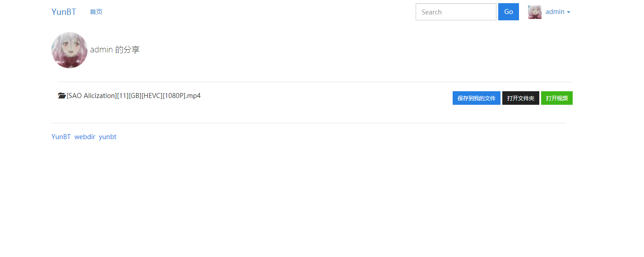Open the footer YunBT link
The height and width of the screenshot is (257, 644).
[x=61, y=137]
